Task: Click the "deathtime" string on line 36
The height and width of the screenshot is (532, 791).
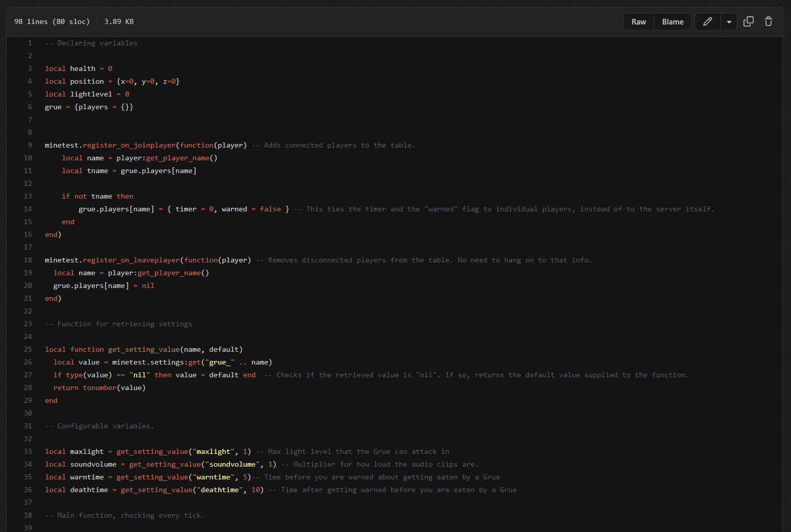Action: click(220, 490)
